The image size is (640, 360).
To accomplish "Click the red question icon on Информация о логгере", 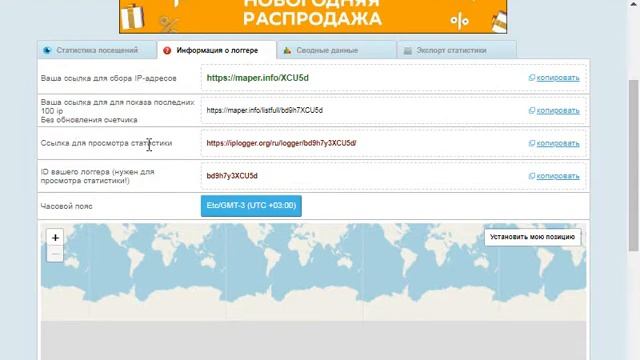I will tap(167, 51).
